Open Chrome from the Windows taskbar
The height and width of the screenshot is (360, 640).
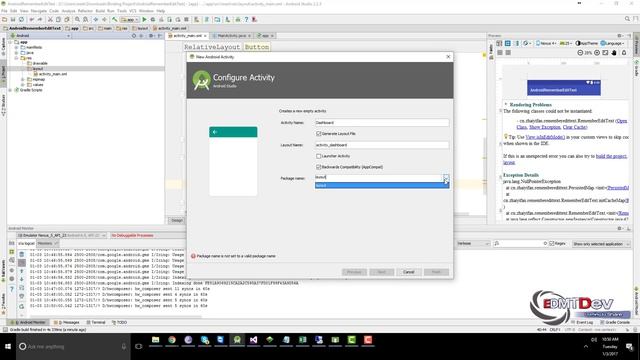[x=172, y=340]
